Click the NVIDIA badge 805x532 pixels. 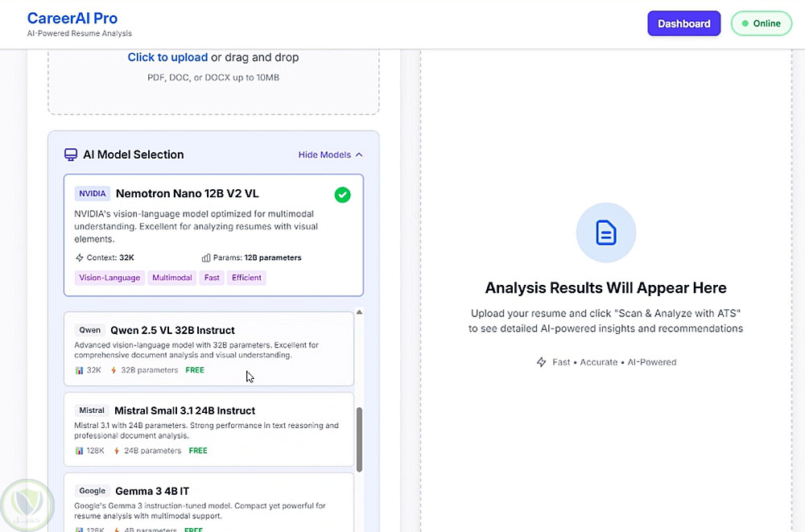(x=93, y=194)
